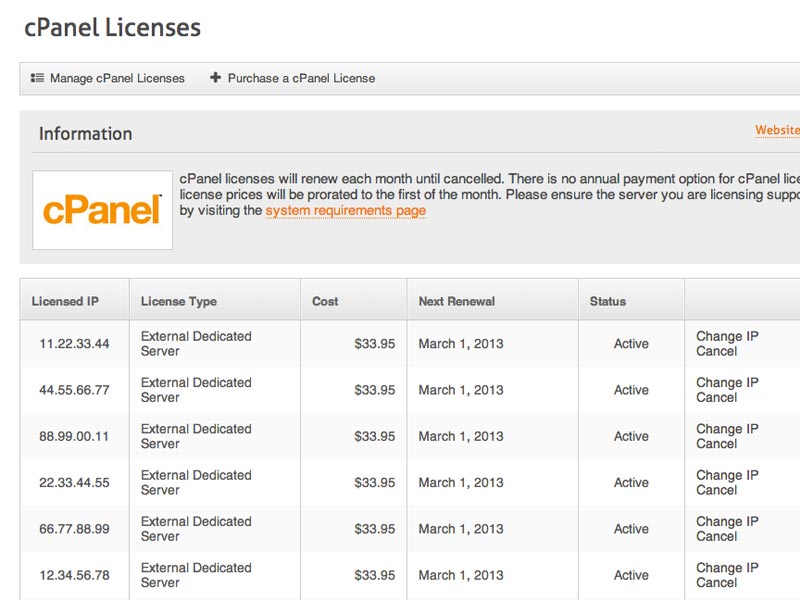Click the cPanel logo image

tap(103, 210)
